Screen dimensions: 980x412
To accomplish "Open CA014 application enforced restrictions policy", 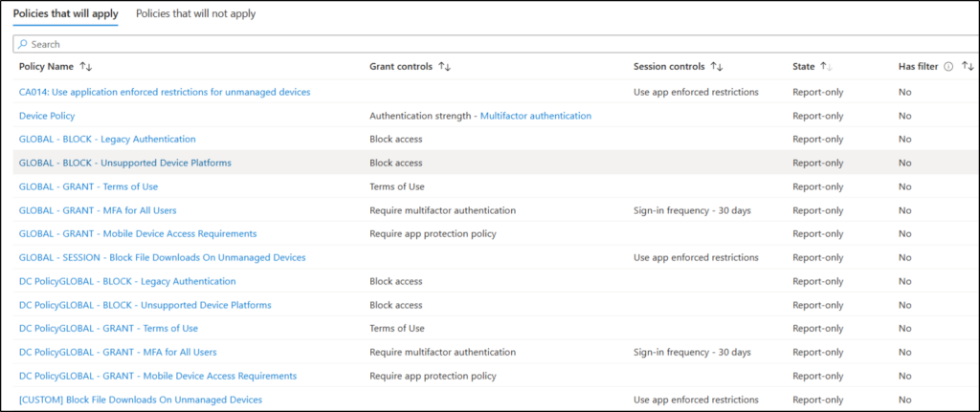I will (x=165, y=92).
